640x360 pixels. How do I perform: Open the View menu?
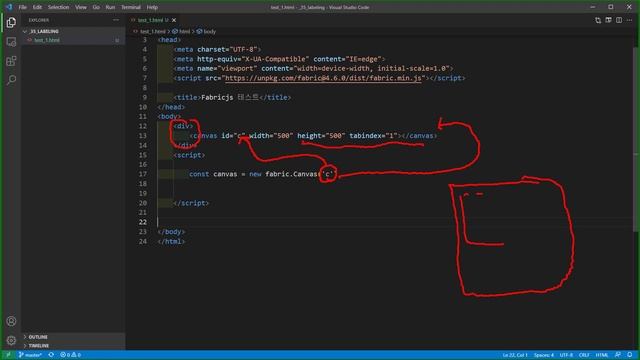[x=80, y=7]
